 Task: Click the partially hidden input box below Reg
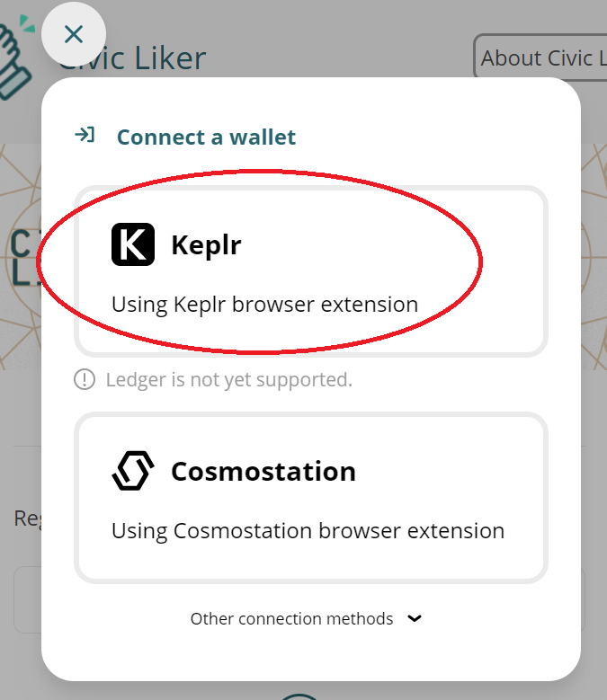tap(28, 599)
